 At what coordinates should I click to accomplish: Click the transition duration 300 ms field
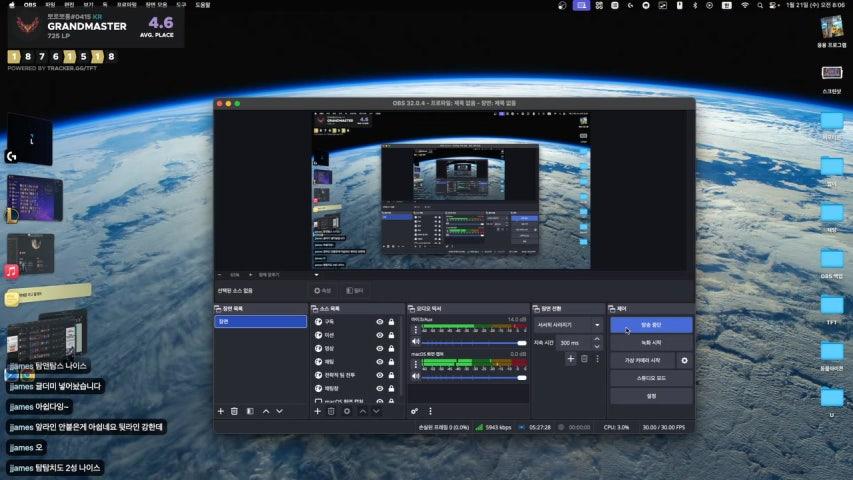pyautogui.click(x=570, y=342)
